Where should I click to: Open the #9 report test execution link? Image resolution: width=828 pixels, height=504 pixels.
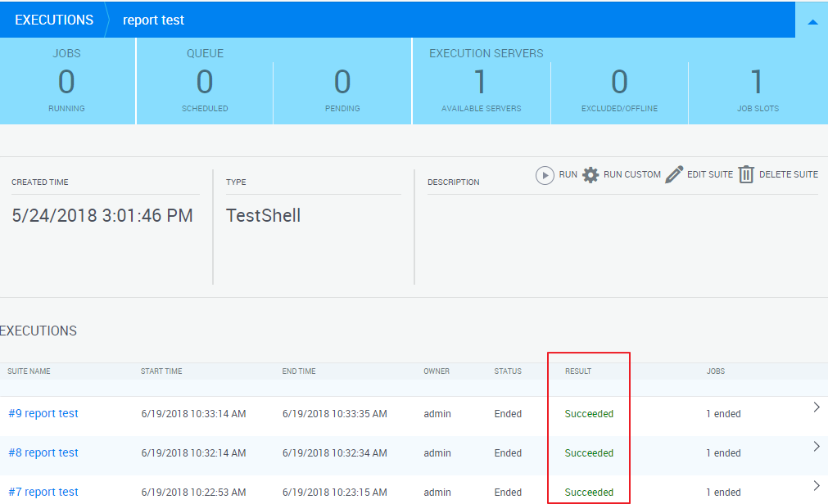[x=43, y=414]
